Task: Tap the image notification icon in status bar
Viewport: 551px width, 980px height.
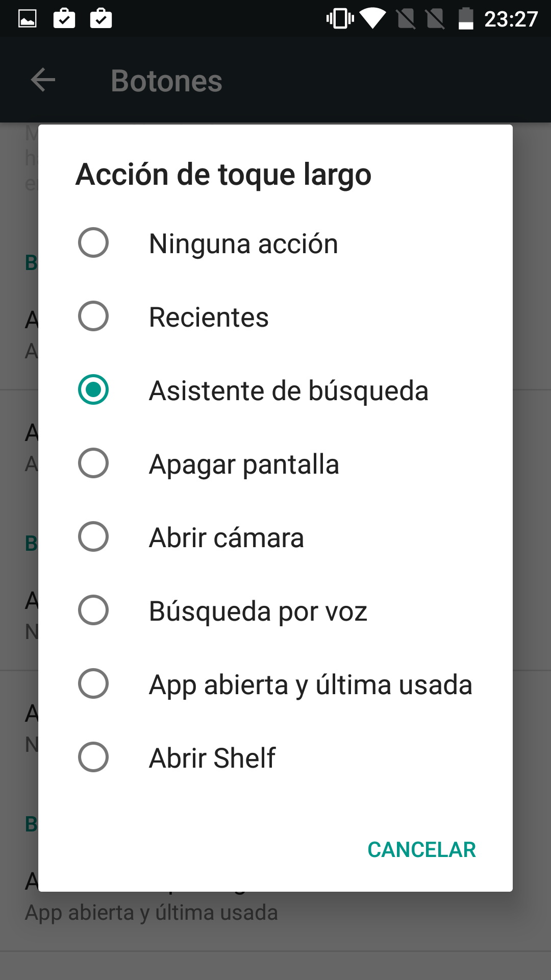Action: point(28,19)
